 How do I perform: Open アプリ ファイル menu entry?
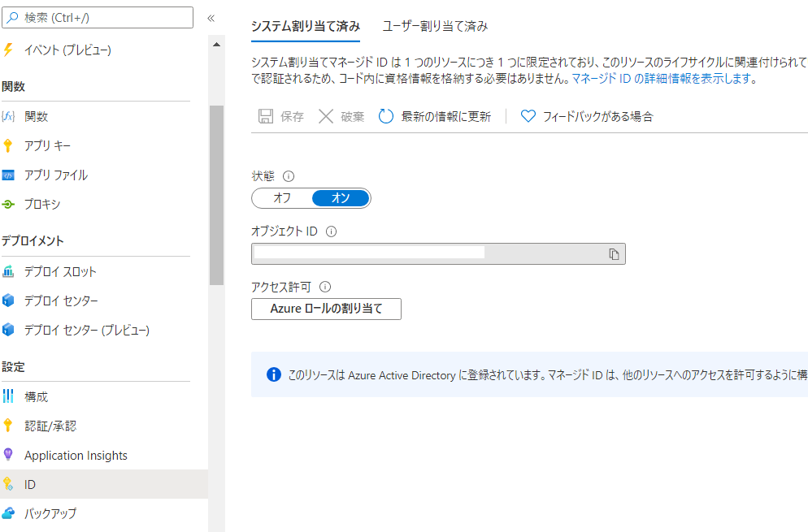(x=56, y=175)
